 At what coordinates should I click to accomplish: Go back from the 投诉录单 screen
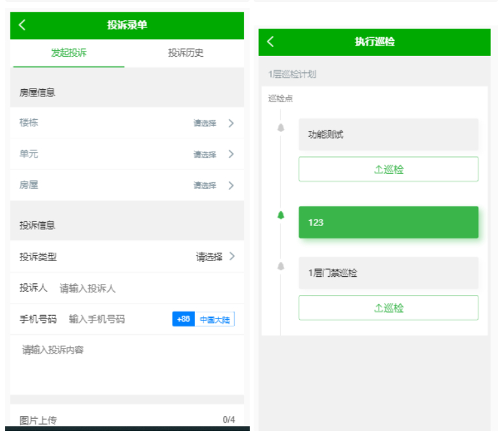(22, 25)
